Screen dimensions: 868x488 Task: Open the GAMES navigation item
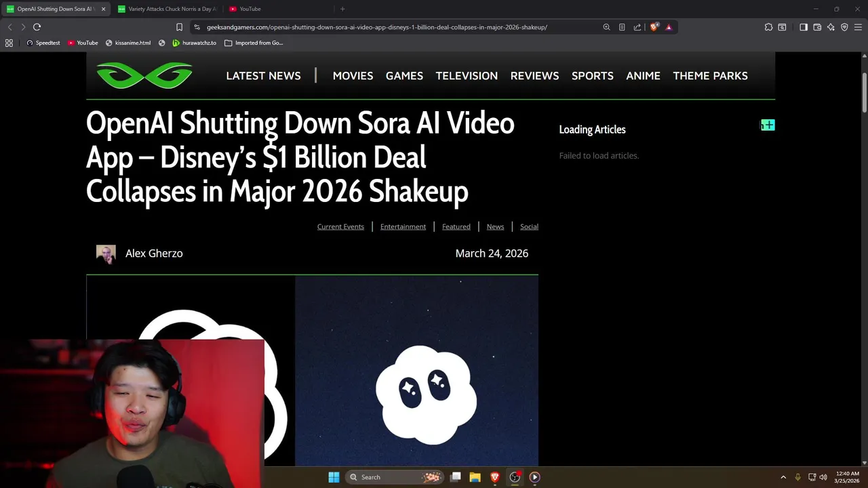tap(404, 76)
